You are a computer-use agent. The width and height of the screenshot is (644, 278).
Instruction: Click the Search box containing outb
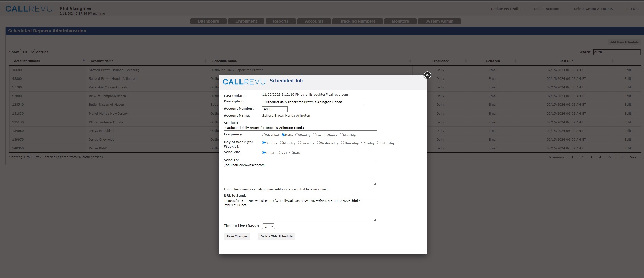pyautogui.click(x=616, y=52)
